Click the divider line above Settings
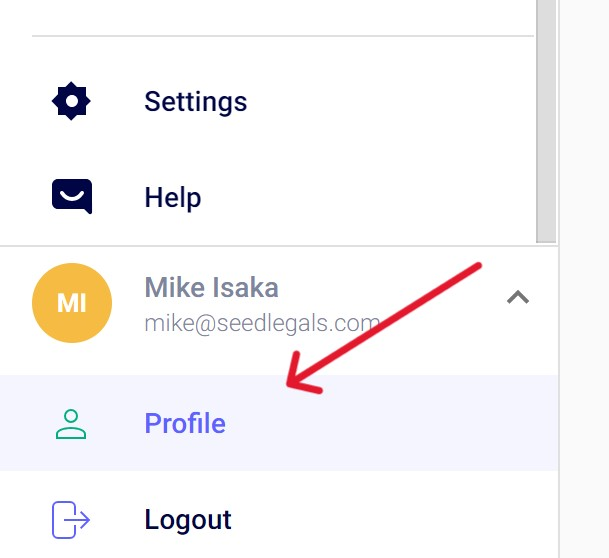609x558 pixels. point(282,37)
